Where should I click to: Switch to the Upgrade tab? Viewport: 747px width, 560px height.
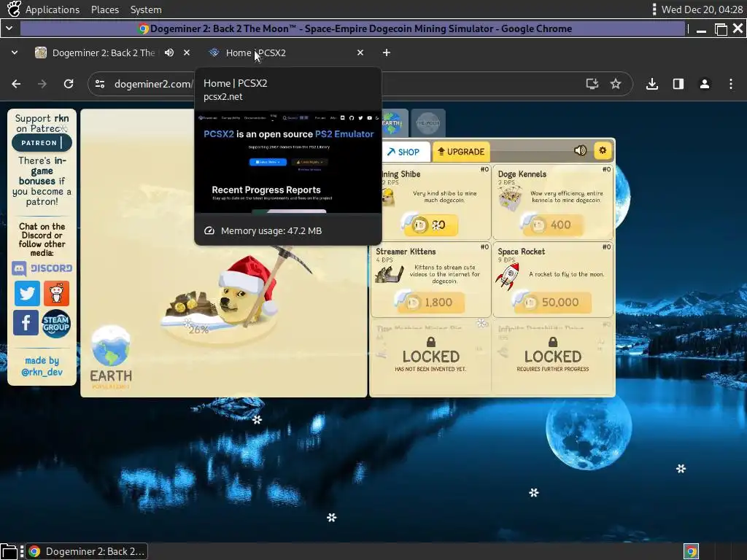[x=461, y=152]
